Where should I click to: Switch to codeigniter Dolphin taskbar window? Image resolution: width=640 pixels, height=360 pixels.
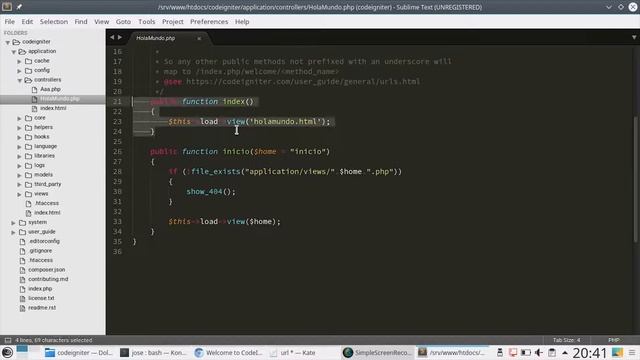[x=78, y=353]
